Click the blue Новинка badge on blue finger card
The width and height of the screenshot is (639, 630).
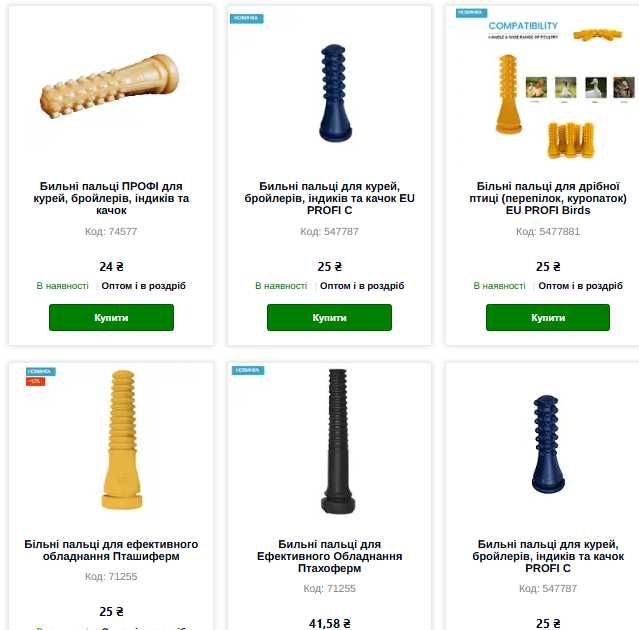(x=247, y=18)
